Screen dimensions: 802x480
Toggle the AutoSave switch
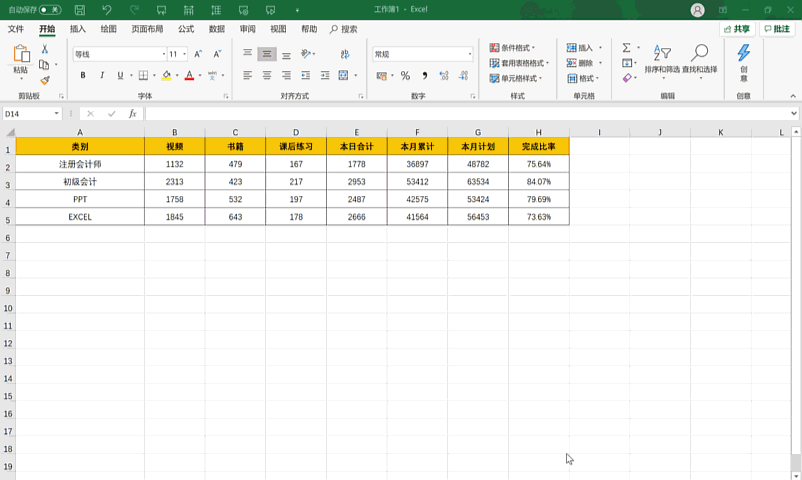pyautogui.click(x=50, y=10)
